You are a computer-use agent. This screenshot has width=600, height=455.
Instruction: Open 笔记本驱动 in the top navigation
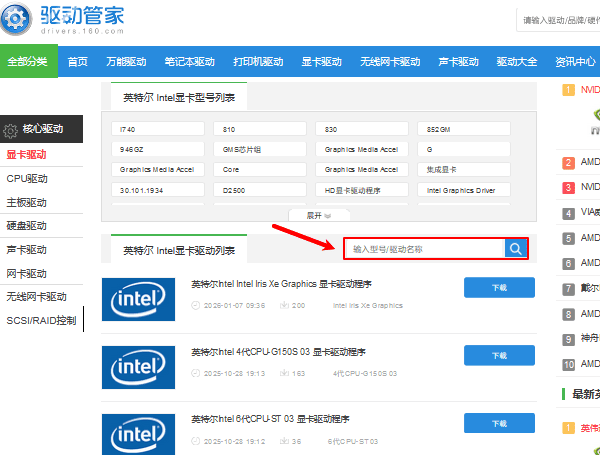tap(189, 61)
